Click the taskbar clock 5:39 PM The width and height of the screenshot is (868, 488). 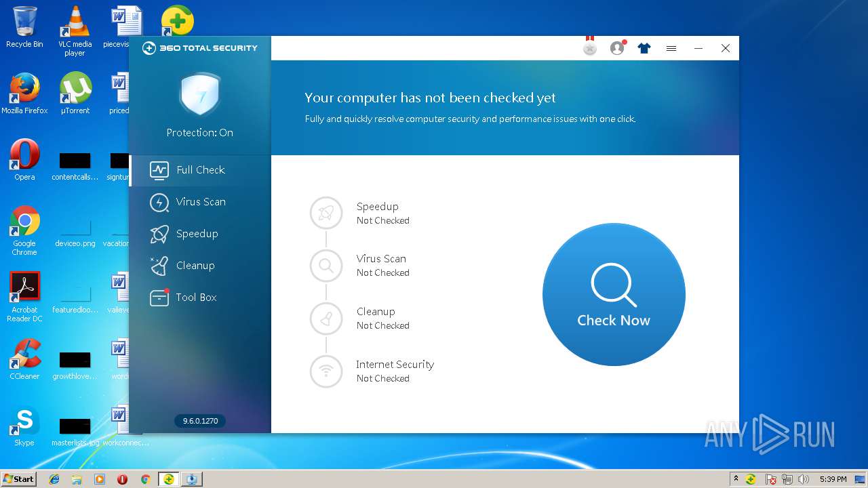[x=833, y=479]
